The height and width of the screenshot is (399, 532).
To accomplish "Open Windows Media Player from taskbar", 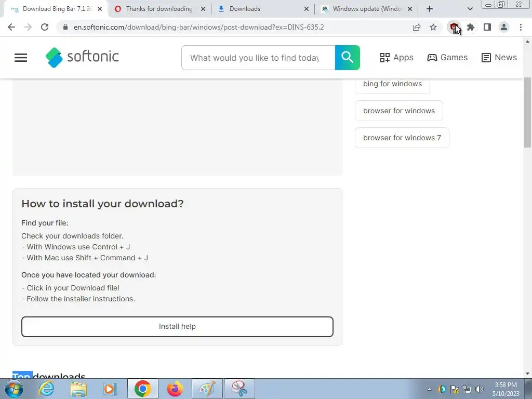I will pyautogui.click(x=110, y=389).
